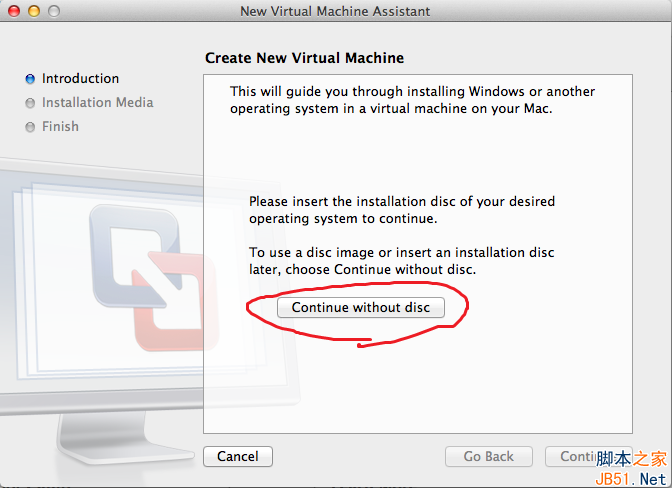This screenshot has height=488, width=672.
Task: Click the blue bullet beside Introduction
Action: [30, 79]
